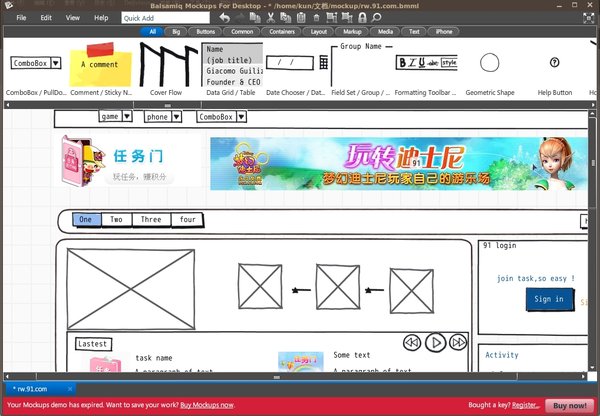Click the 'Buy now!' button
Image resolution: width=600 pixels, height=416 pixels.
(x=569, y=405)
